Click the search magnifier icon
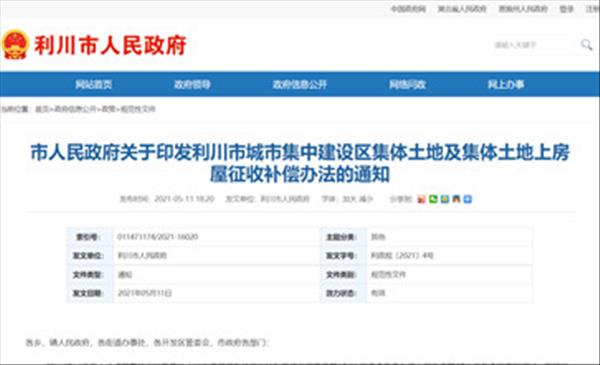Screen dimensions: 600x365 586,44
